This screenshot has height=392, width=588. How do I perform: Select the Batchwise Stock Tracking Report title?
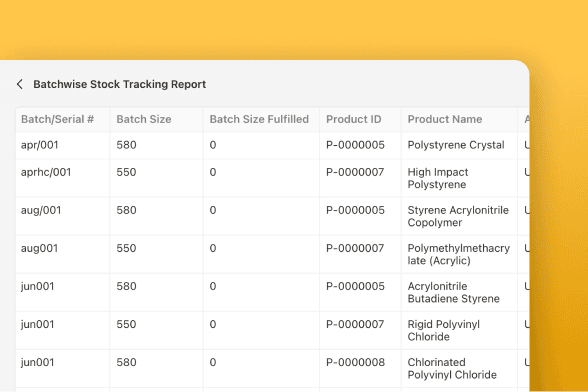[x=120, y=84]
